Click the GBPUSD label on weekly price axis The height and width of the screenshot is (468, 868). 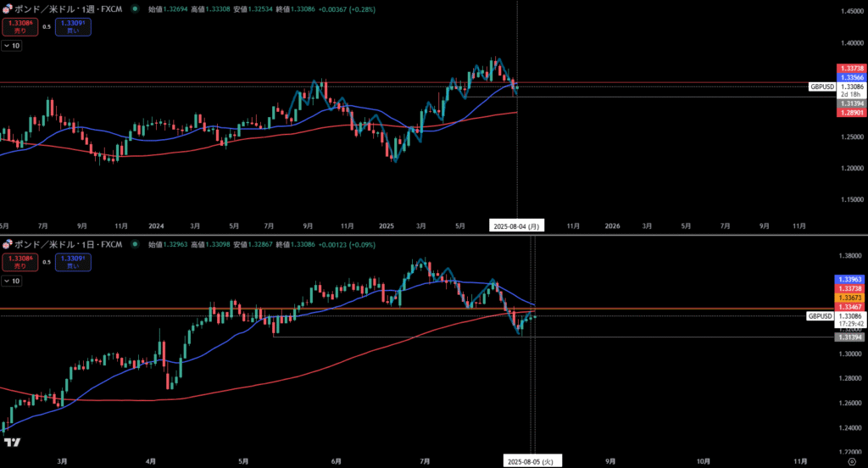(x=821, y=87)
